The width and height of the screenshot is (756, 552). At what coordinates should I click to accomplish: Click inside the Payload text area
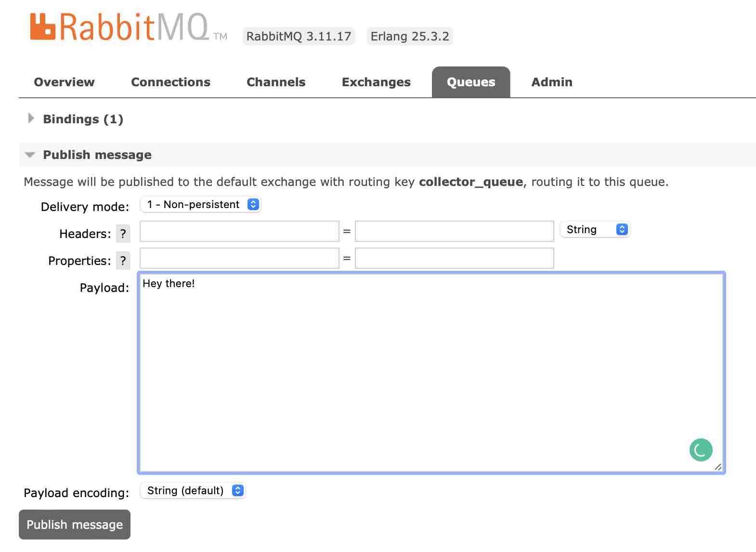click(431, 373)
